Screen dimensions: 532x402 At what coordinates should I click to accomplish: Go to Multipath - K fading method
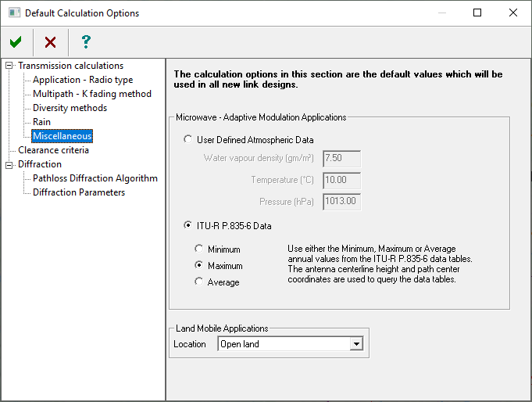92,94
